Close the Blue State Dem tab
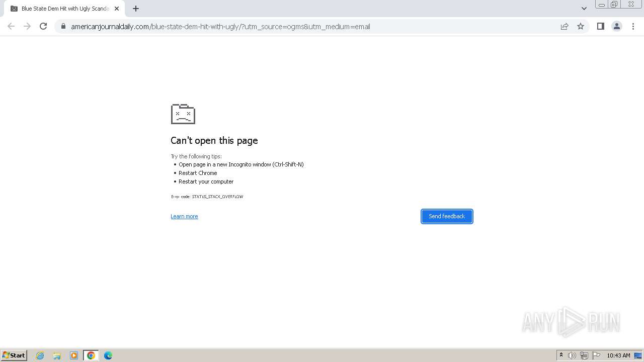Viewport: 644px width, 362px height. (x=117, y=9)
